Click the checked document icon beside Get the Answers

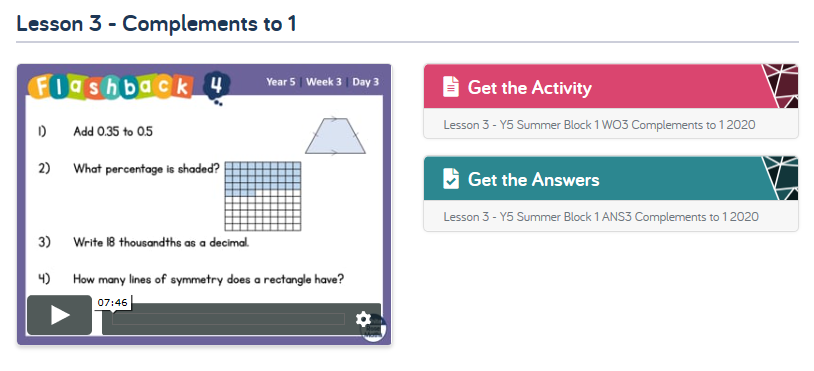(x=451, y=179)
